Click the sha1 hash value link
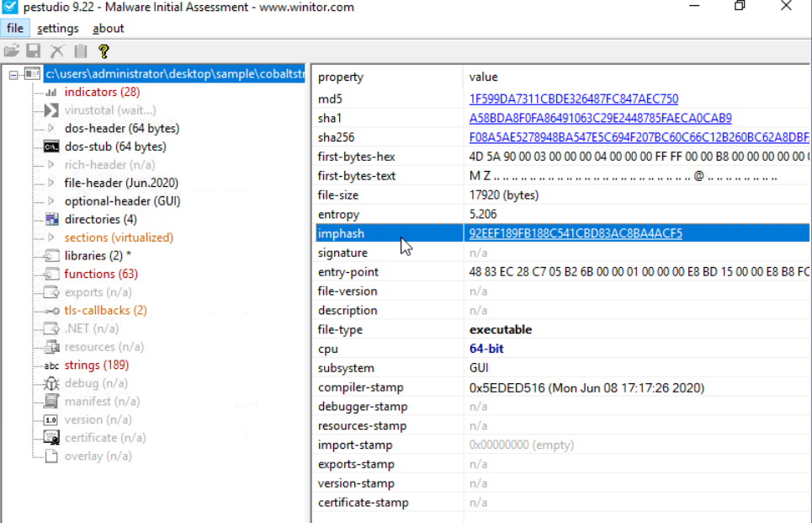Viewport: 812px width, 523px height. 600,118
